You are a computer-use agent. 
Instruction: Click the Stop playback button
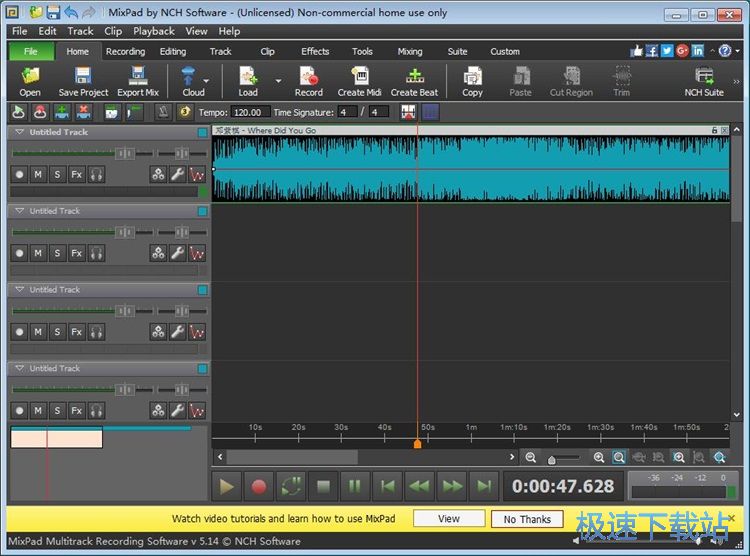[x=323, y=487]
